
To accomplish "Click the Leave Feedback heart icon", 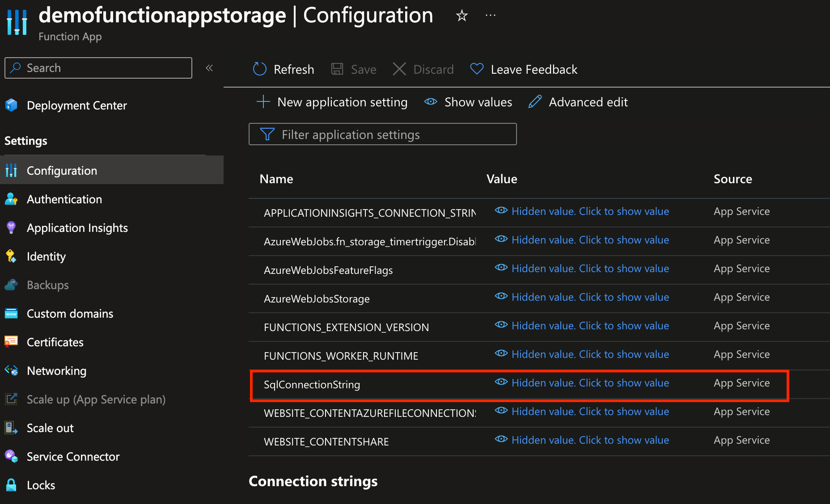I will tap(477, 69).
